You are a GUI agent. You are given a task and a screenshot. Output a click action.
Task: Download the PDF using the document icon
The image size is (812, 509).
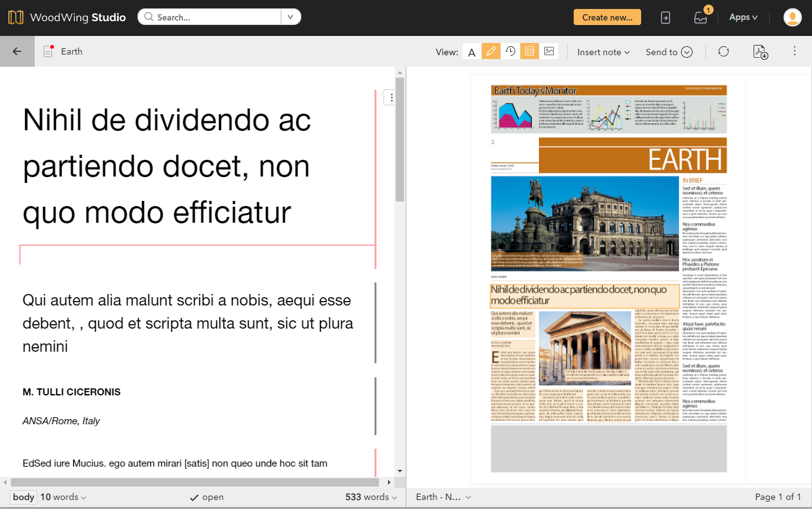pos(760,52)
